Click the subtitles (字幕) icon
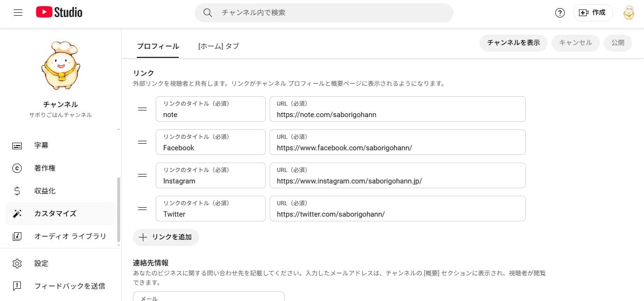The width and height of the screenshot is (644, 301). pos(17,146)
